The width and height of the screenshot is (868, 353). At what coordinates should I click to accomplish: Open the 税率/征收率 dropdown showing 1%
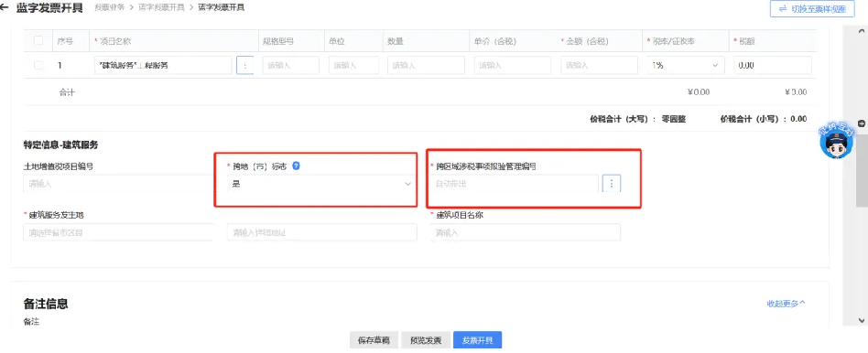[x=685, y=65]
